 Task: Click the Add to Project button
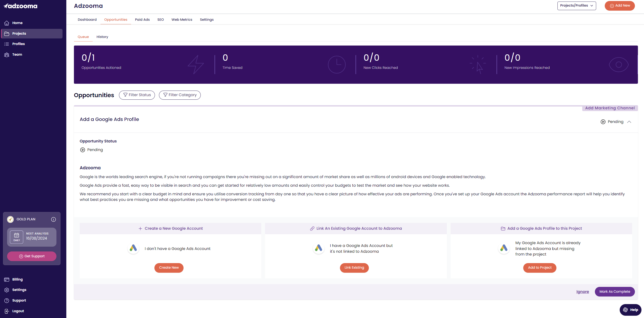click(x=540, y=268)
